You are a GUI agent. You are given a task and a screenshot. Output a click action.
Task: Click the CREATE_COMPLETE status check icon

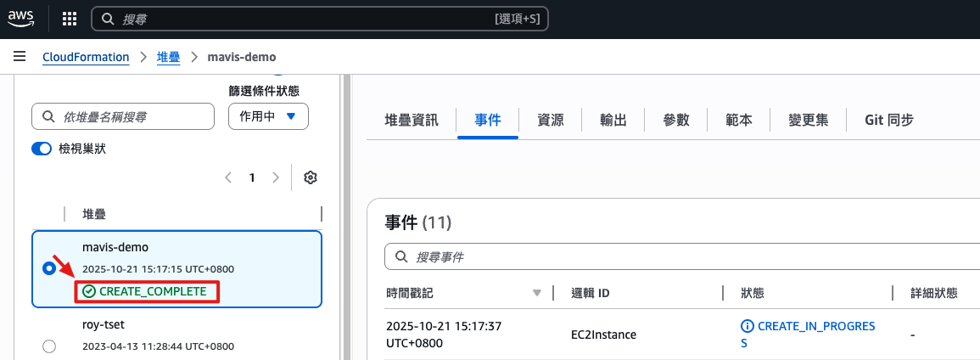click(x=89, y=291)
